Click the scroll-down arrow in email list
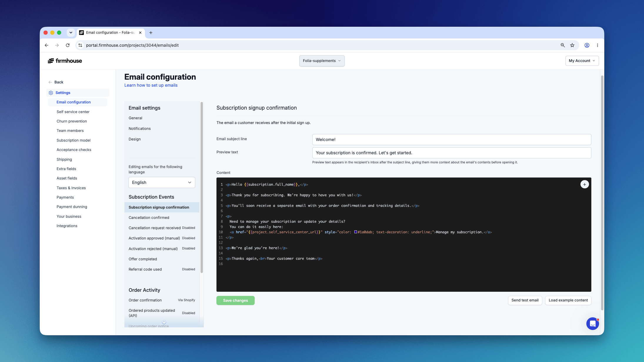This screenshot has height=362, width=644. pos(164,322)
